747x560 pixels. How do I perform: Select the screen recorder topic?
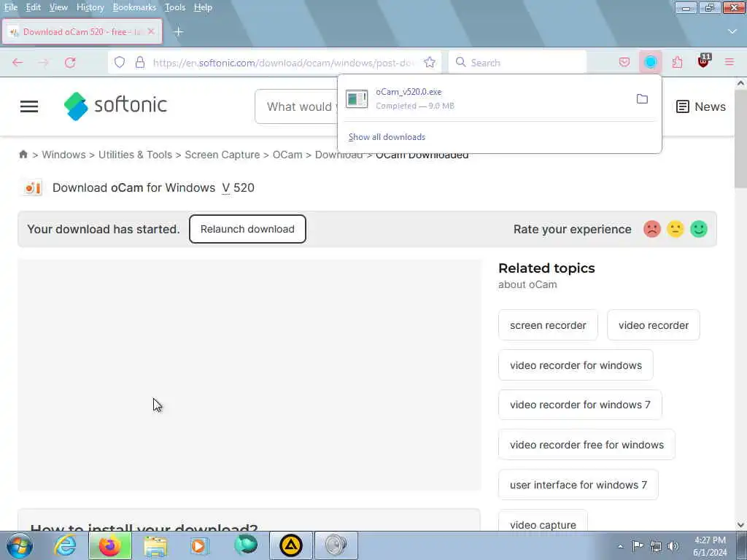548,325
